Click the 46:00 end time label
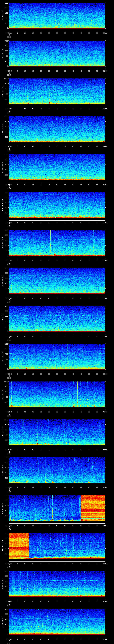This screenshot has height=644, width=114. 105,639
